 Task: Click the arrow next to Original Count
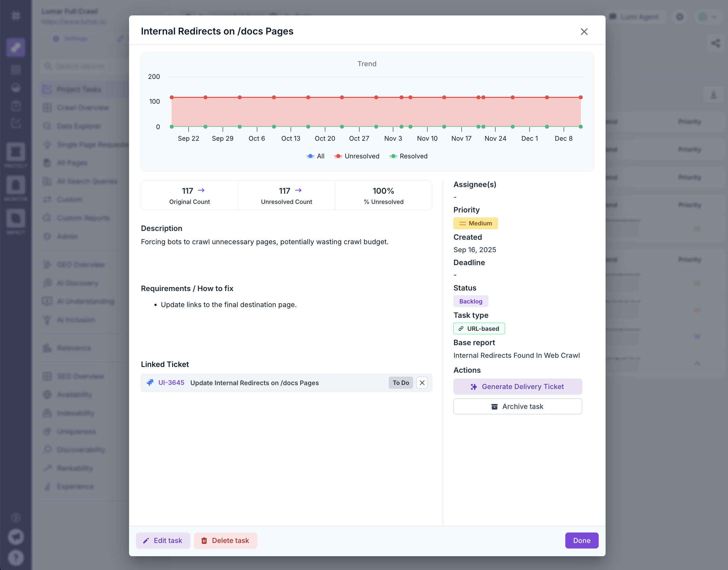click(x=201, y=190)
